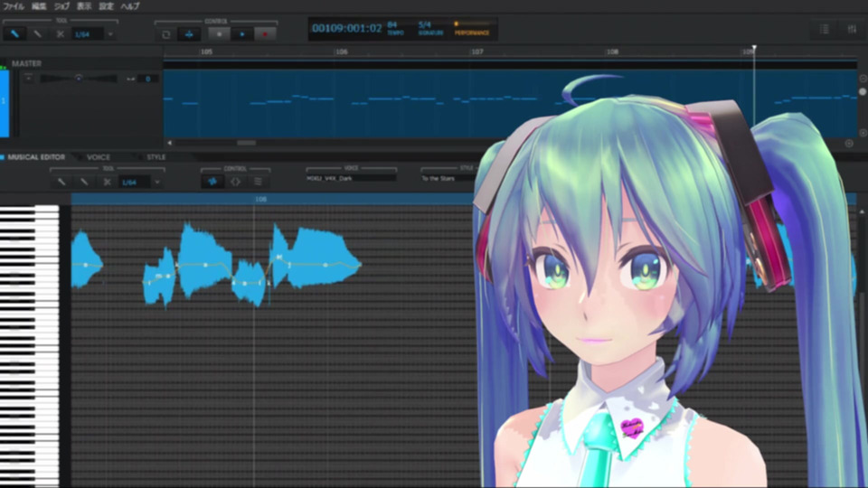The image size is (868, 488).
Task: Select the pencil tool in top toolbar
Action: click(37, 34)
